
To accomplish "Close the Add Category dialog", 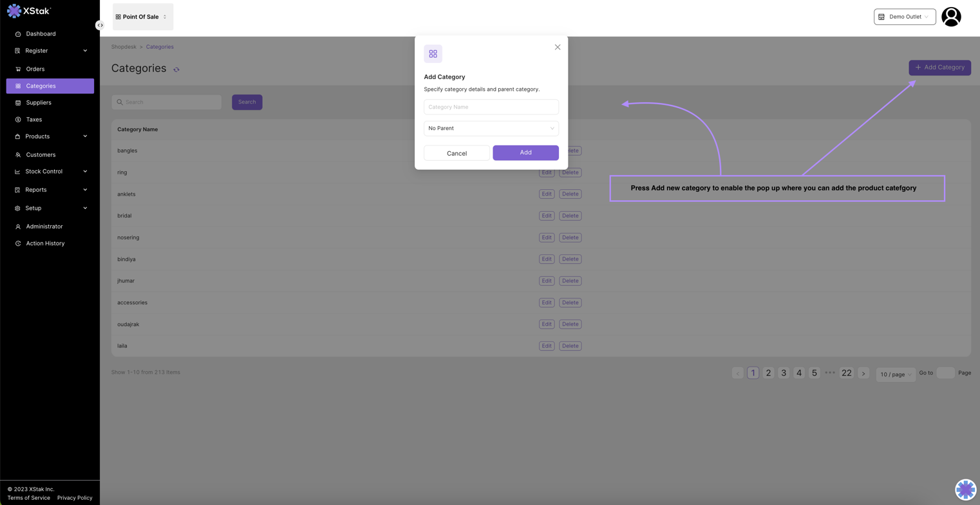I will click(558, 47).
